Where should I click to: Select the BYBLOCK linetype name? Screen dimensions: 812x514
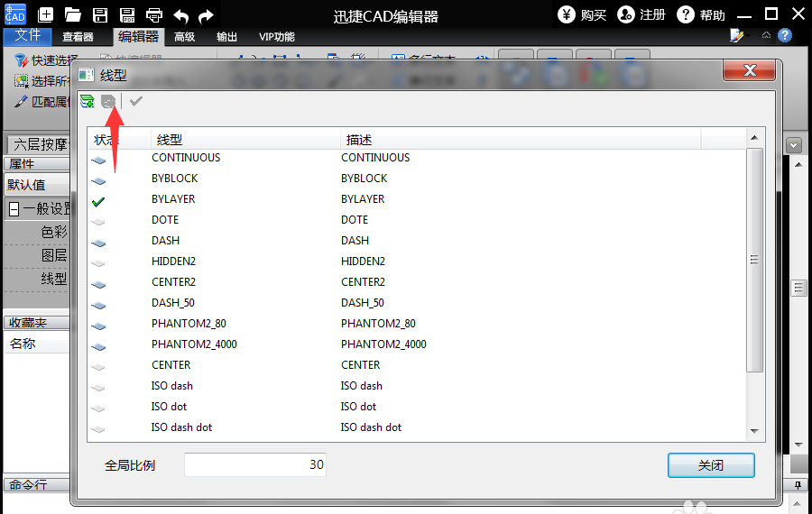(174, 178)
